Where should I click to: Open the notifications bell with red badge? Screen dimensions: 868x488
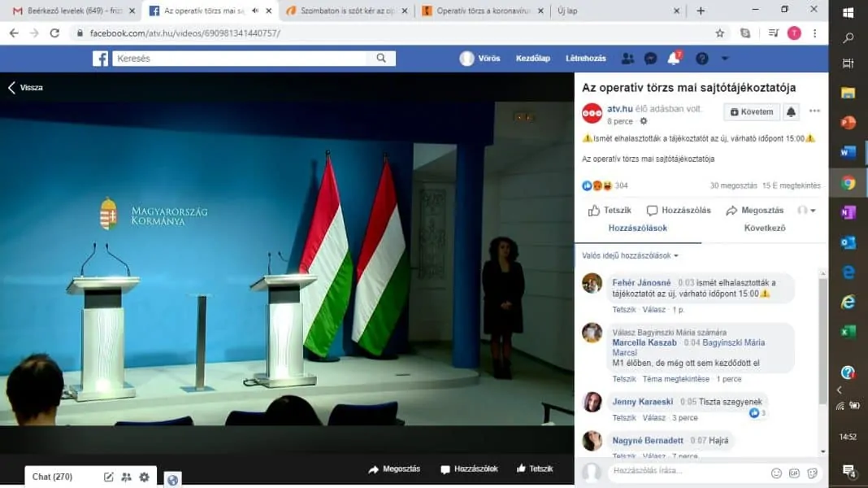pyautogui.click(x=673, y=59)
